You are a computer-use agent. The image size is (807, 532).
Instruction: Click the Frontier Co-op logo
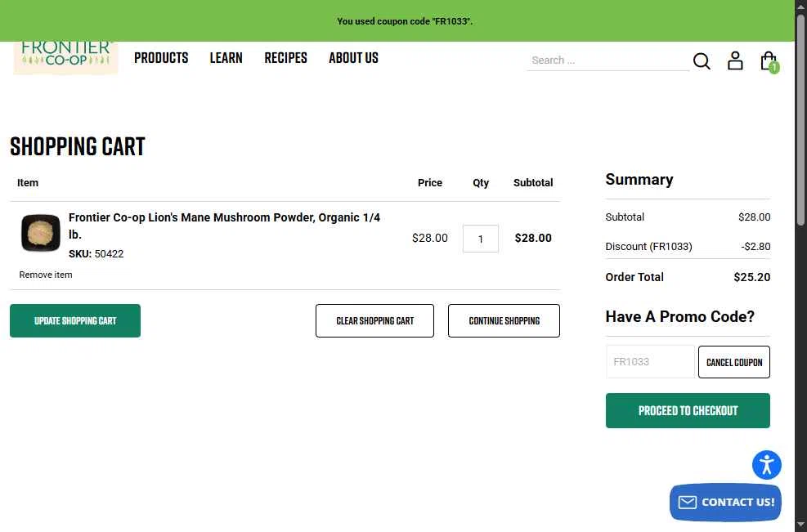[66, 58]
